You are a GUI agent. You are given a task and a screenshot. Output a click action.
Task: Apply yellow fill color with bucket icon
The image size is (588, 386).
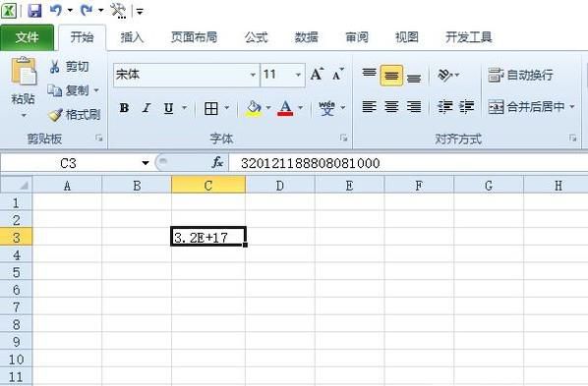[254, 108]
